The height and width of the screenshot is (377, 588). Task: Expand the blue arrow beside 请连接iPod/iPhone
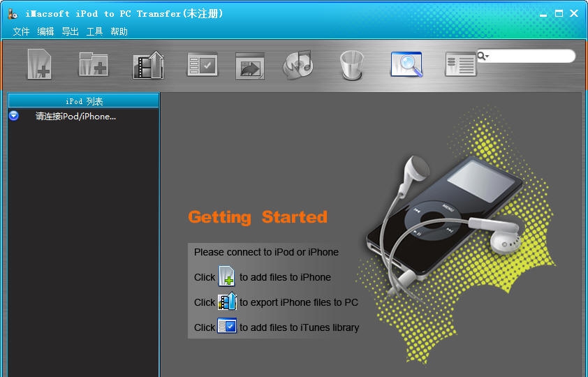[14, 115]
